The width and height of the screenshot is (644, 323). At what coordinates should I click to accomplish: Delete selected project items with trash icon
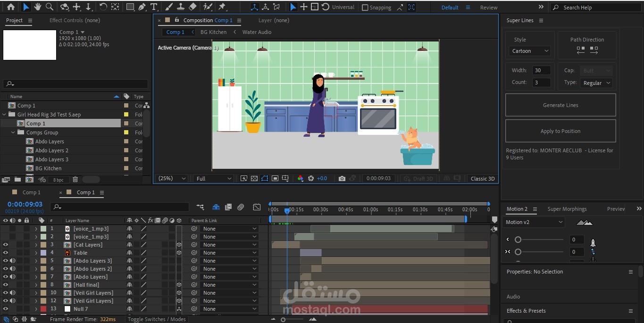pos(75,180)
